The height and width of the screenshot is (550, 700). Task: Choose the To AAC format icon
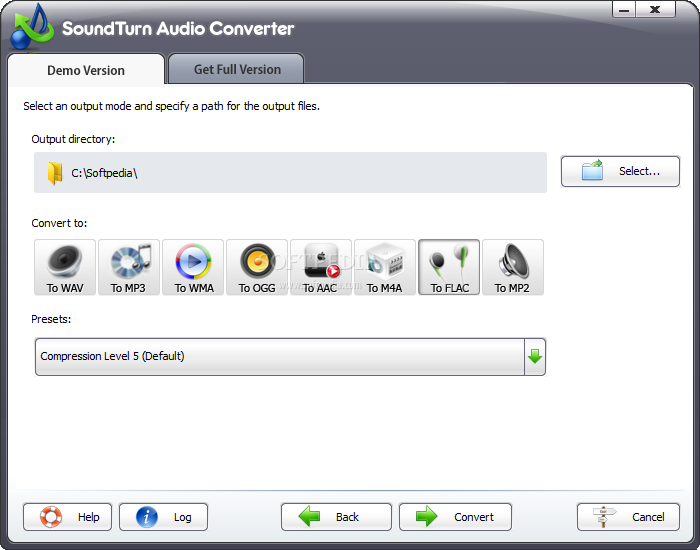tap(321, 267)
